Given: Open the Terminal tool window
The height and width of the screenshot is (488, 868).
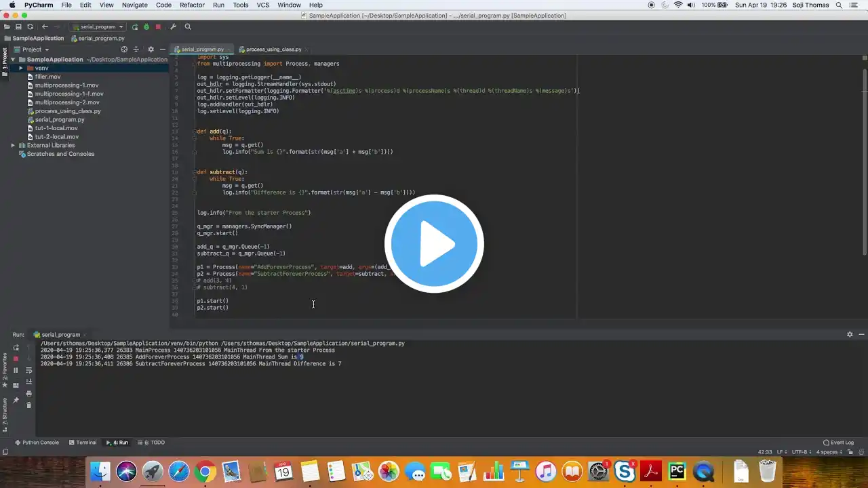Looking at the screenshot, I should (x=82, y=443).
